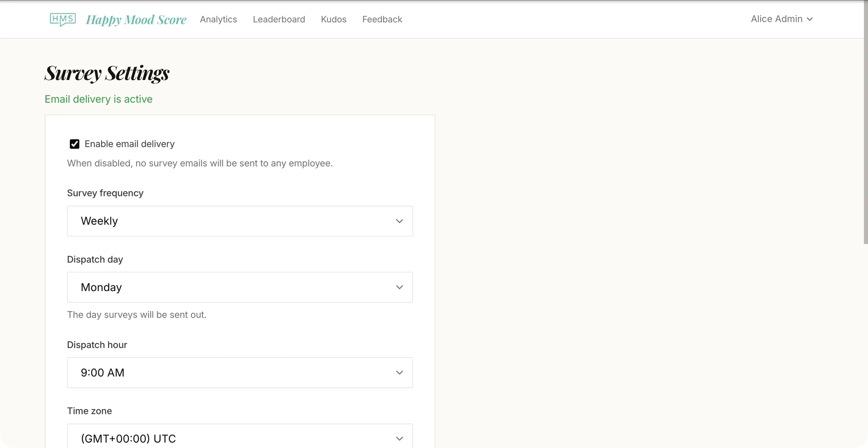Open the 9:00 AM dispatch hour dropdown
Image resolution: width=868 pixels, height=448 pixels.
click(x=240, y=372)
